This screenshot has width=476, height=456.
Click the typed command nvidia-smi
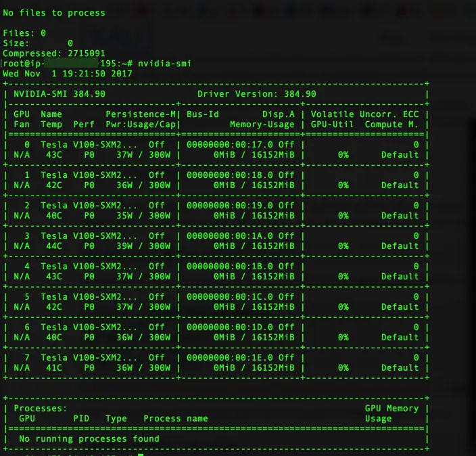pos(164,64)
